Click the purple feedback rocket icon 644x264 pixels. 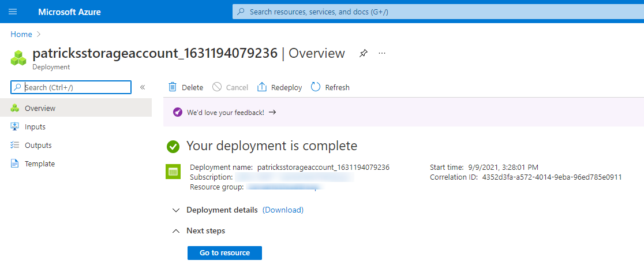[177, 112]
